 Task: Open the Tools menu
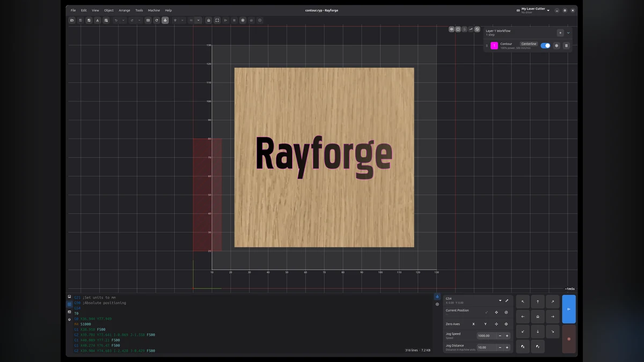pos(139,10)
